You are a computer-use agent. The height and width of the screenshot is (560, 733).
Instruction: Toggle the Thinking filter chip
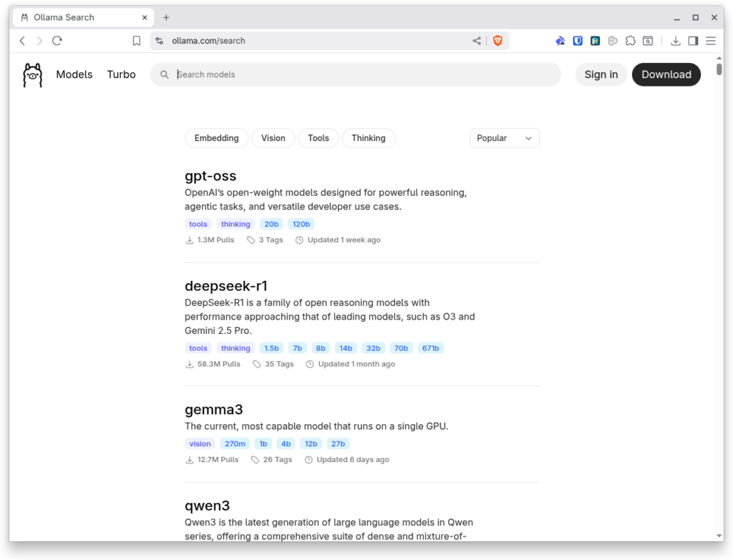tap(369, 138)
